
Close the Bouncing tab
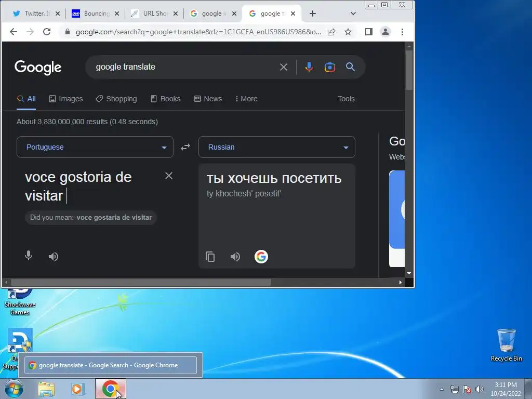click(x=117, y=14)
